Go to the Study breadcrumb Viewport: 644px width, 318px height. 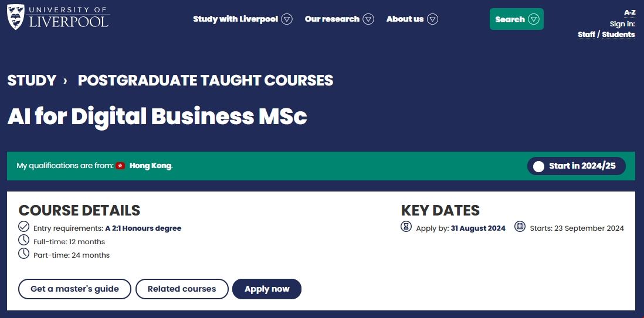(x=32, y=81)
